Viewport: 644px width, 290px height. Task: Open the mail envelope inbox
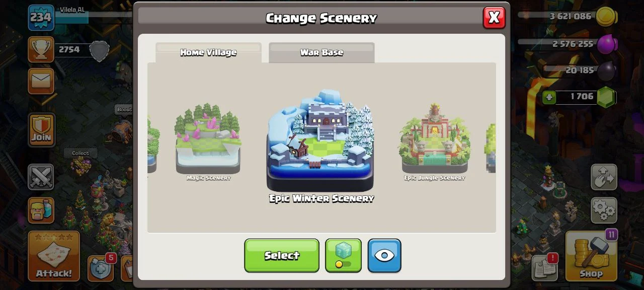(x=41, y=81)
